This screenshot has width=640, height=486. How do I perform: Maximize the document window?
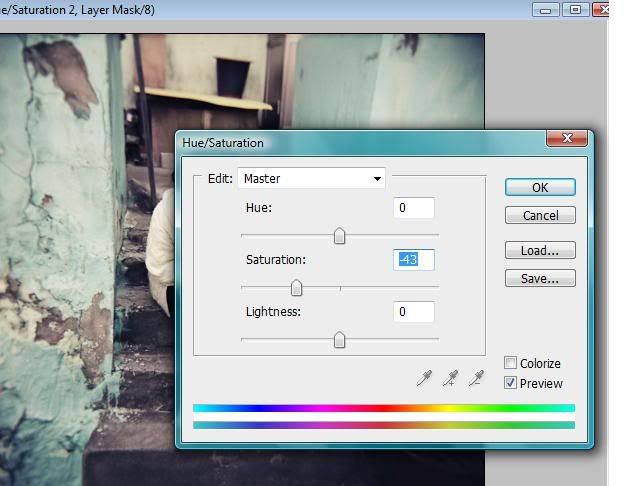(576, 9)
